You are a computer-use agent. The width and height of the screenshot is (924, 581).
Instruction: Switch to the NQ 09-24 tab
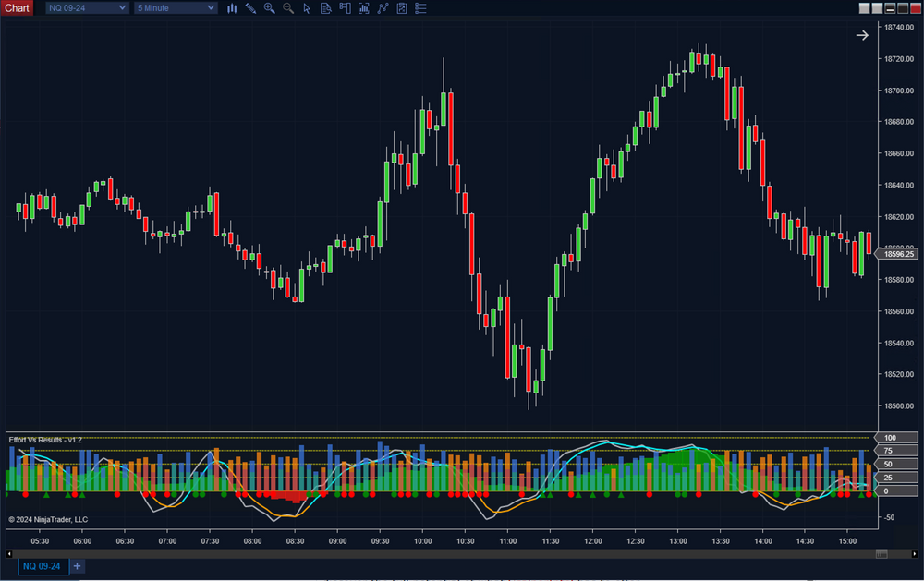pyautogui.click(x=43, y=566)
